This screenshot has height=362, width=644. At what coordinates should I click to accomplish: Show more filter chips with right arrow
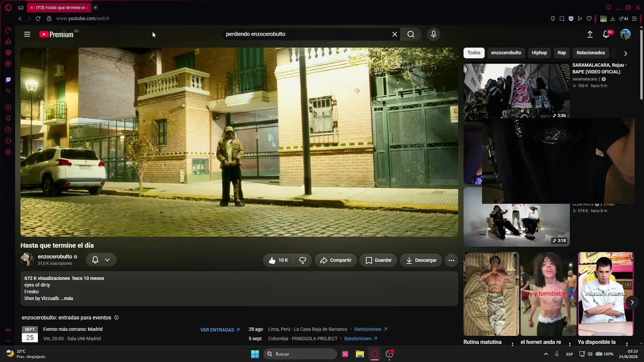tap(625, 53)
